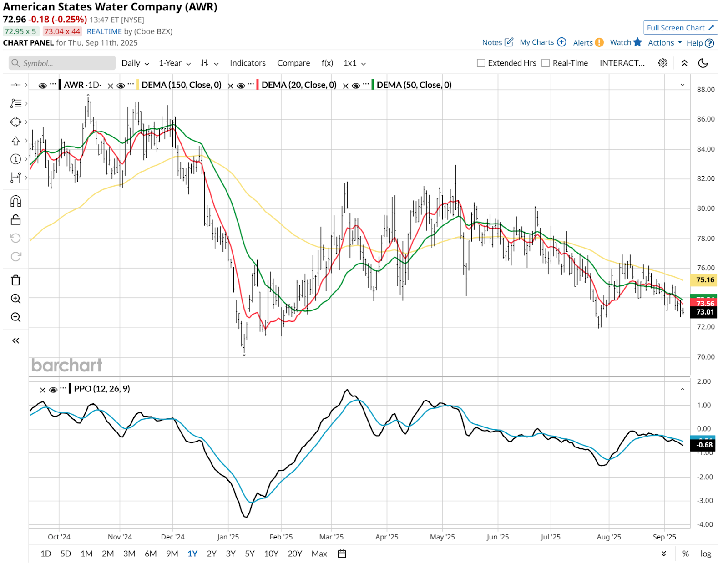The width and height of the screenshot is (728, 564).
Task: Open Full Screen Chart
Action: 681,28
